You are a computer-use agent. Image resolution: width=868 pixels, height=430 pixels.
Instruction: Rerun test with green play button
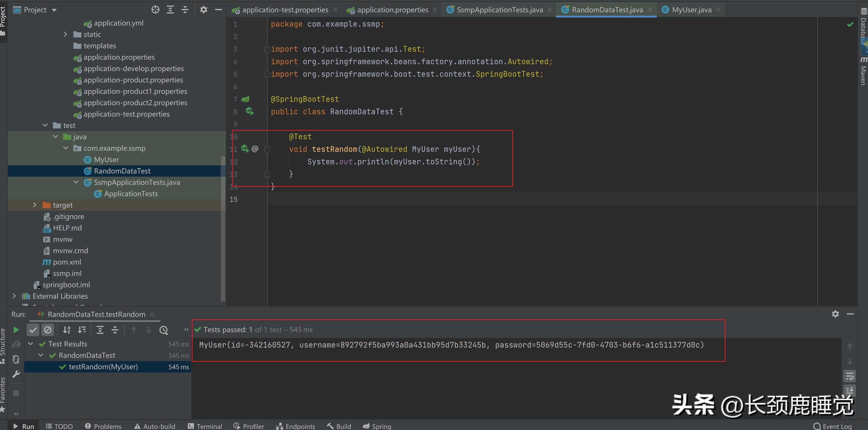tap(16, 330)
